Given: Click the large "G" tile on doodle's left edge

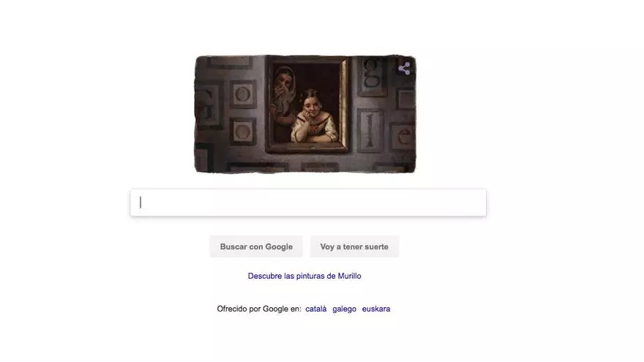Looking at the screenshot, I should [x=209, y=107].
